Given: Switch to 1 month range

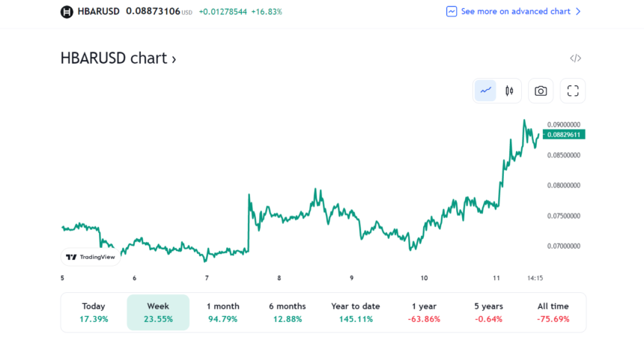Looking at the screenshot, I should [222, 312].
